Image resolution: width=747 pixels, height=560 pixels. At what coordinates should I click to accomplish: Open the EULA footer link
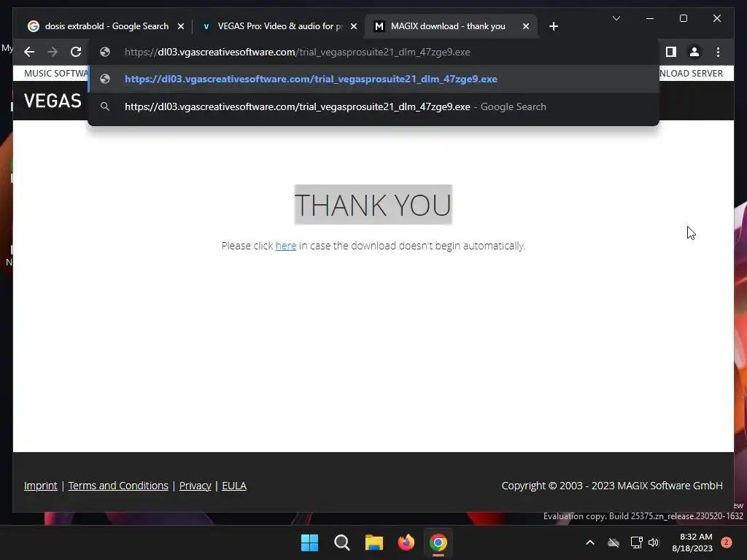234,486
